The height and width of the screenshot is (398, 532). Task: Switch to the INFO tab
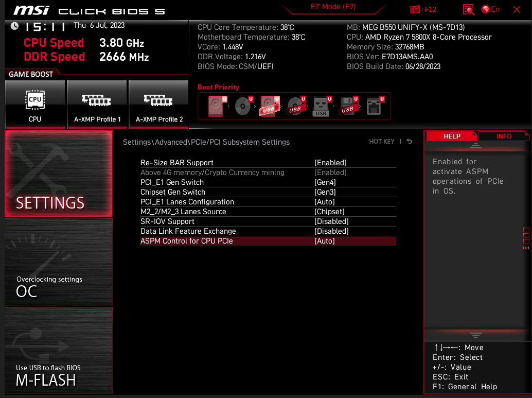click(x=504, y=136)
